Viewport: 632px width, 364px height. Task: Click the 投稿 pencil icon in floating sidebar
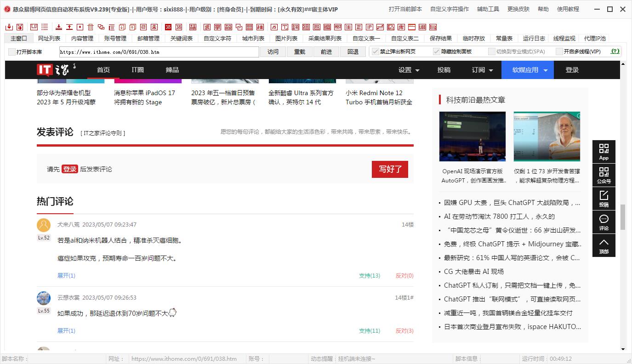604,199
